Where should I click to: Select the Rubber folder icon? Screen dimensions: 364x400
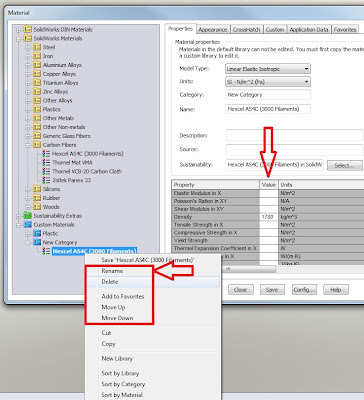click(x=37, y=198)
